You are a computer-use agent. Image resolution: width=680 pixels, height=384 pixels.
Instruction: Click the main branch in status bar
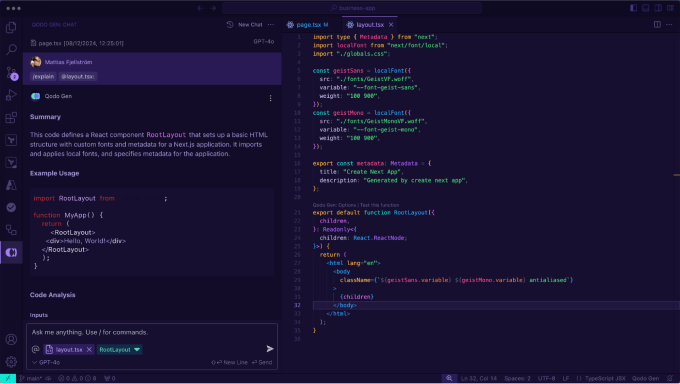(30, 378)
